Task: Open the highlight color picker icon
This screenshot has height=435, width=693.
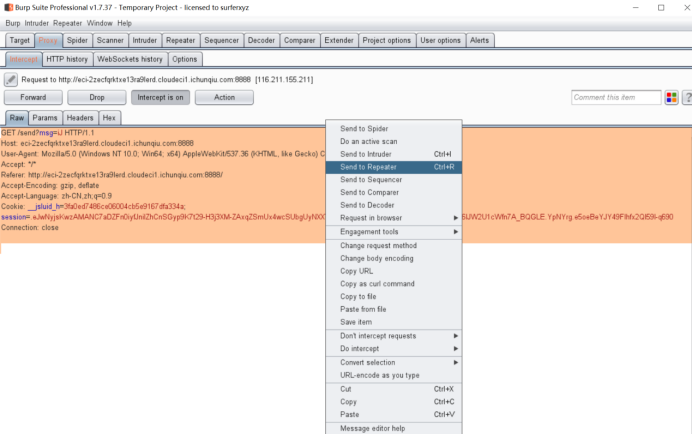Action: click(x=671, y=97)
